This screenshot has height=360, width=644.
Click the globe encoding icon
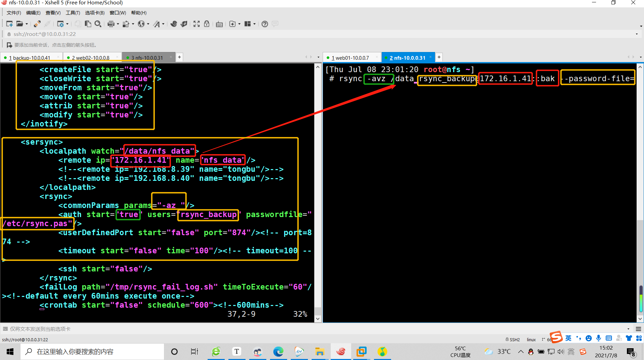(x=141, y=24)
